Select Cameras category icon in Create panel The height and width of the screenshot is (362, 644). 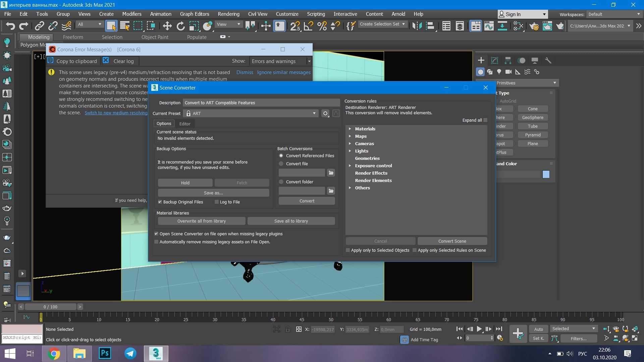[x=508, y=72]
